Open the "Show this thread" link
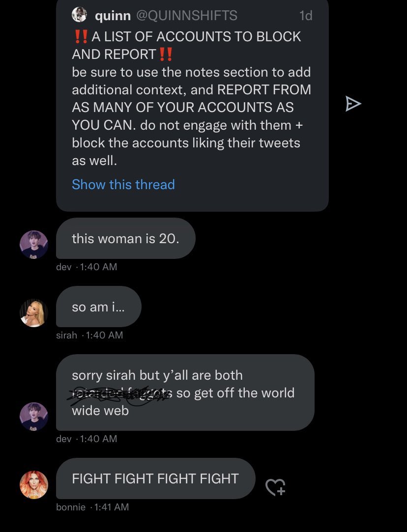 tap(123, 184)
